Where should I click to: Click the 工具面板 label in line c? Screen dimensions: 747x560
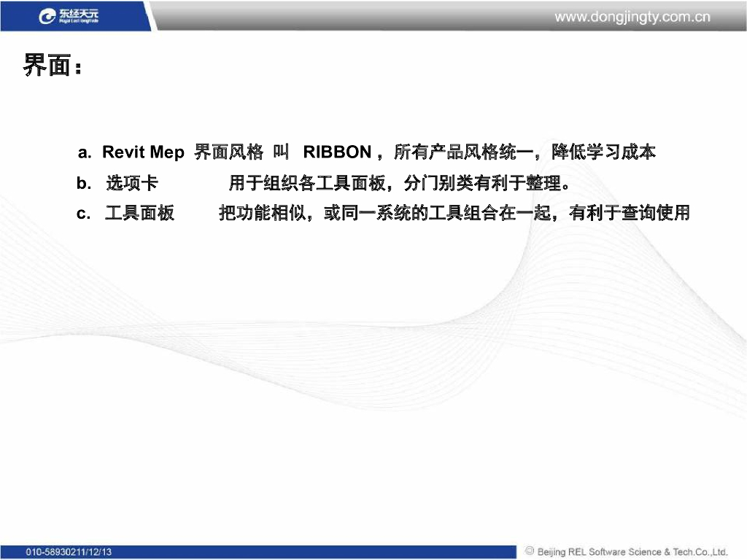[139, 213]
